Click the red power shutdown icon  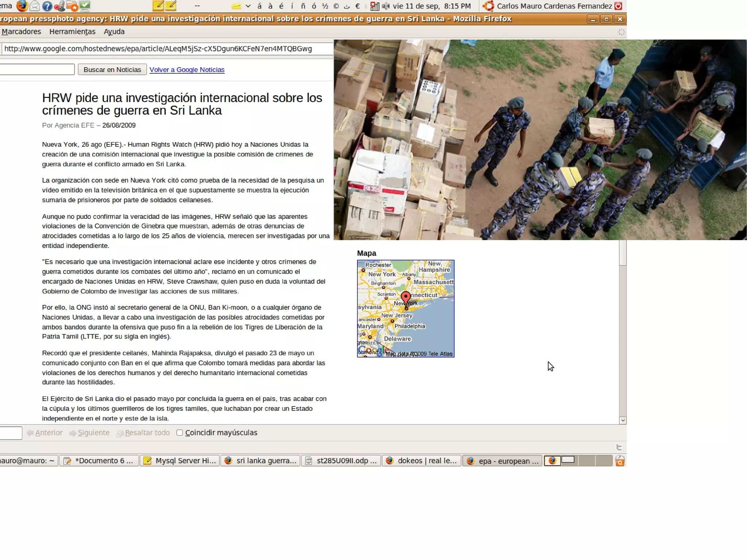(x=619, y=6)
